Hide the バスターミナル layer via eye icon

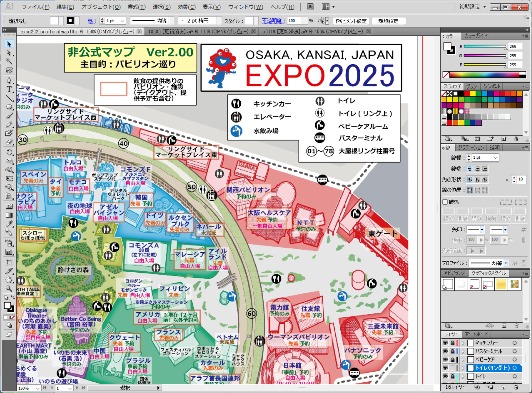point(445,351)
